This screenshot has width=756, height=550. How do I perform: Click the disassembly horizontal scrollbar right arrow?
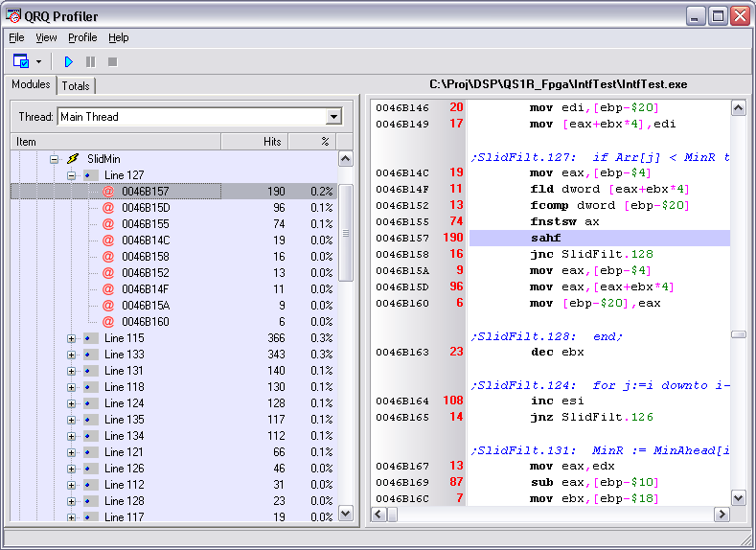(721, 515)
